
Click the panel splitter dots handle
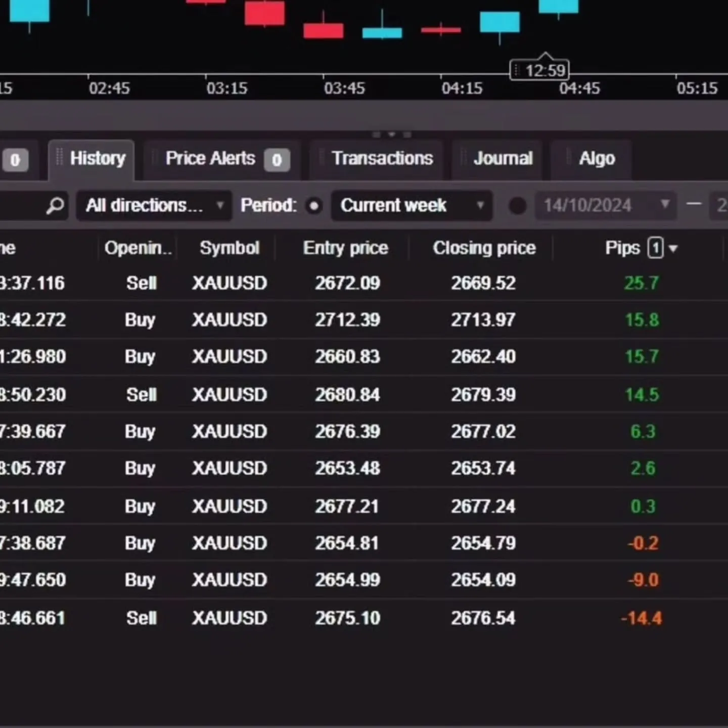pos(391,135)
